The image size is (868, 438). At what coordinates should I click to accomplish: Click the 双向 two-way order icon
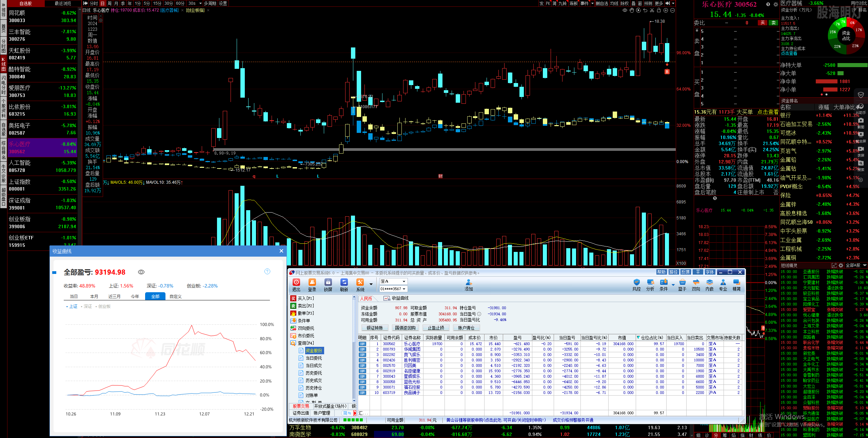(696, 285)
